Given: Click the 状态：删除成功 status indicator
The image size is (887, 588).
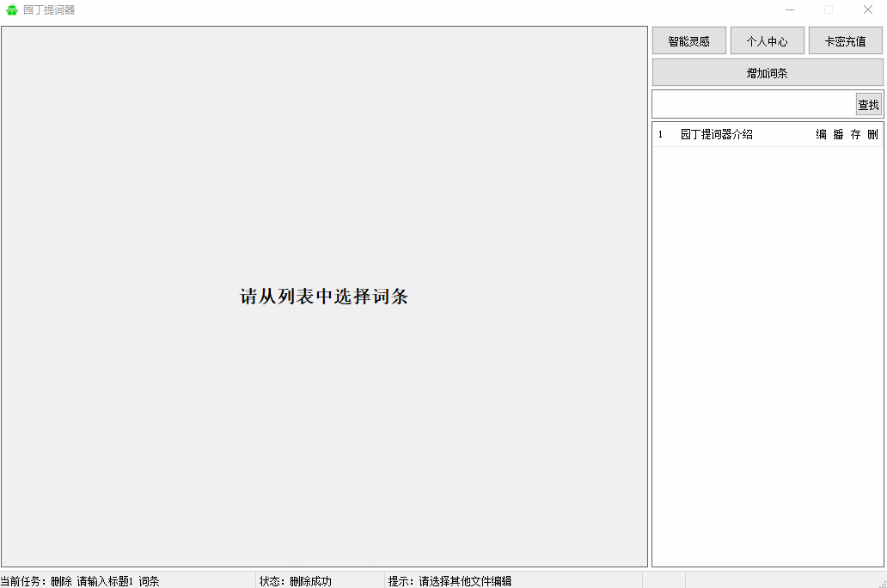Looking at the screenshot, I should pos(296,581).
